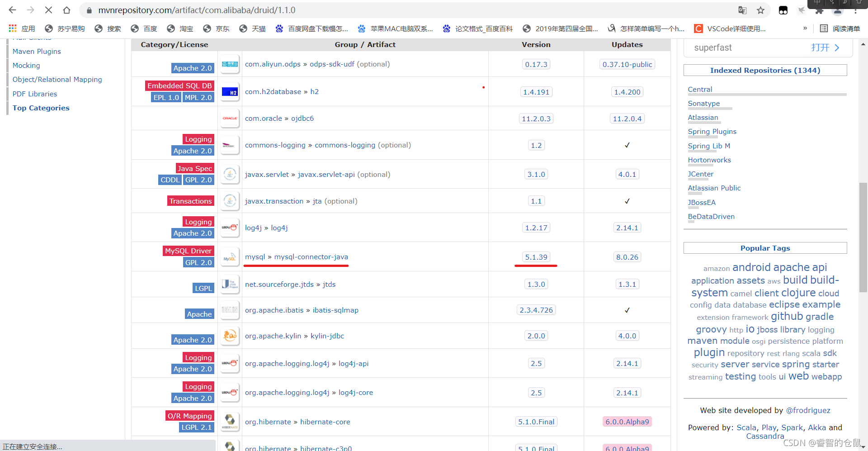Open the 百度 bookmark
This screenshot has height=451, width=868.
[144, 28]
